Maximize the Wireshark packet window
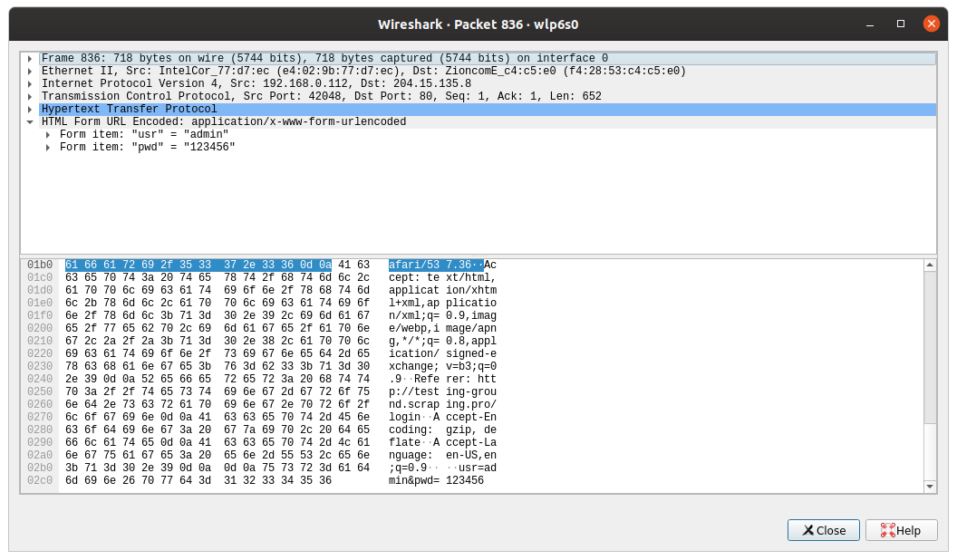Viewport: 957px width, 560px height. (900, 24)
